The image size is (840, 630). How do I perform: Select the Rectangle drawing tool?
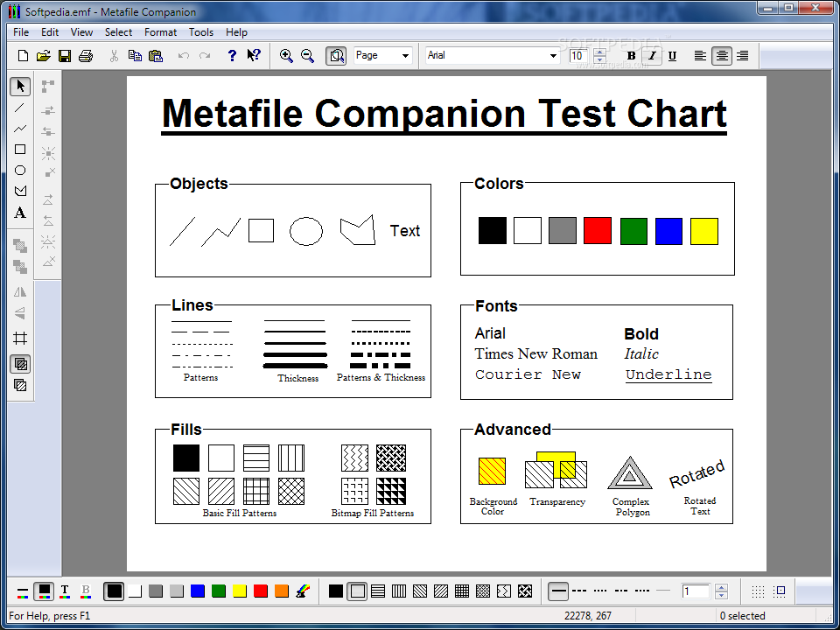(x=20, y=150)
